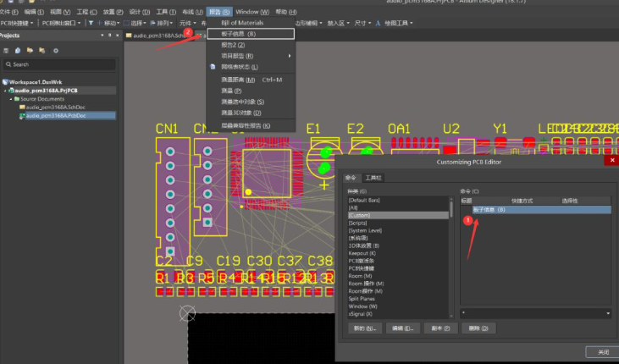The width and height of the screenshot is (619, 364).
Task: Select Keepout (K) category in list
Action: pos(362,253)
